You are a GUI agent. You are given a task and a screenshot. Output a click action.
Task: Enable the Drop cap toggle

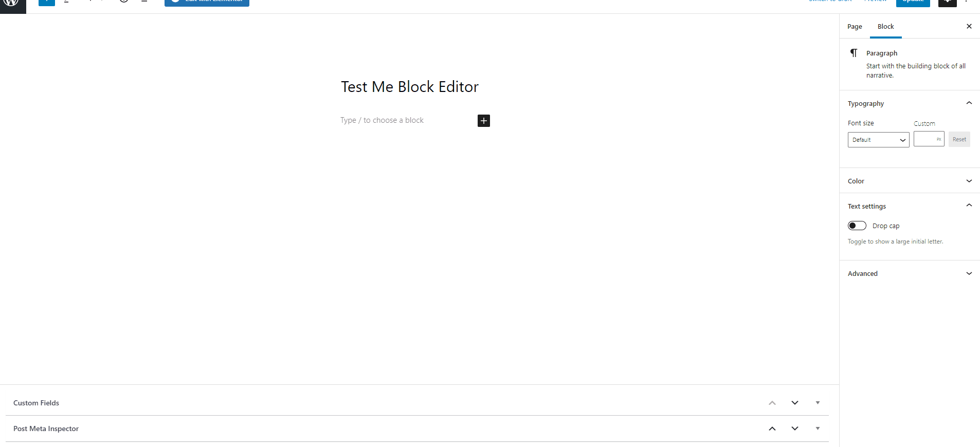(x=857, y=226)
